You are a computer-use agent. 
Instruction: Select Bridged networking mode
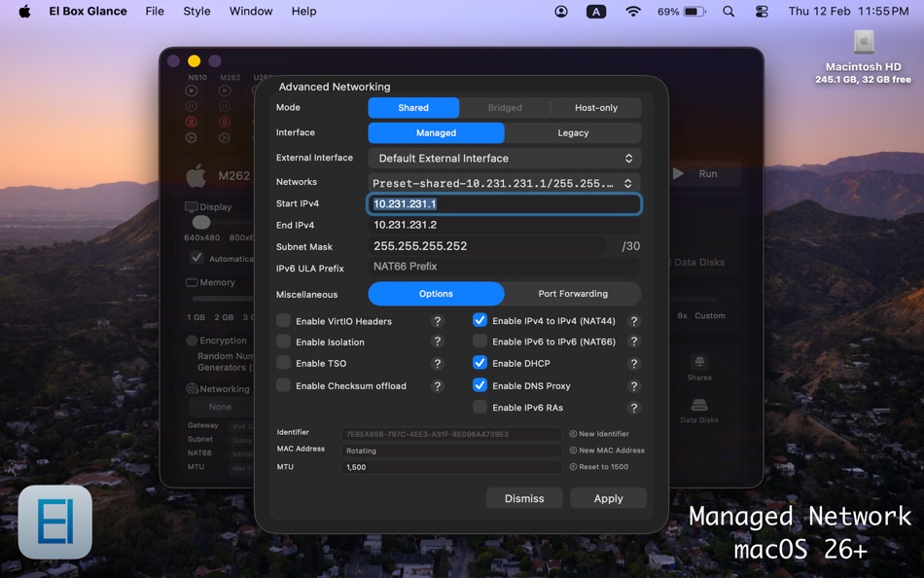[x=506, y=107]
